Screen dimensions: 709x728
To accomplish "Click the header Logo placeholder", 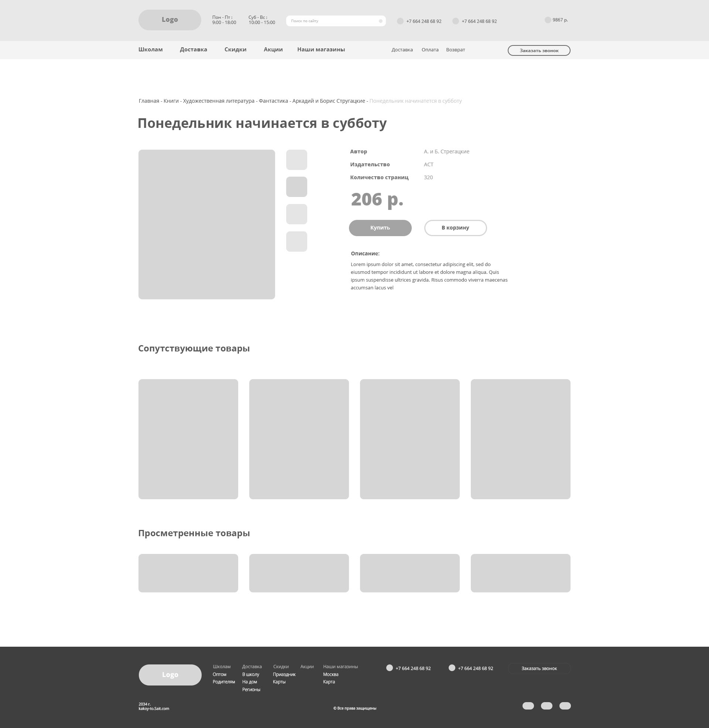I will [x=169, y=20].
